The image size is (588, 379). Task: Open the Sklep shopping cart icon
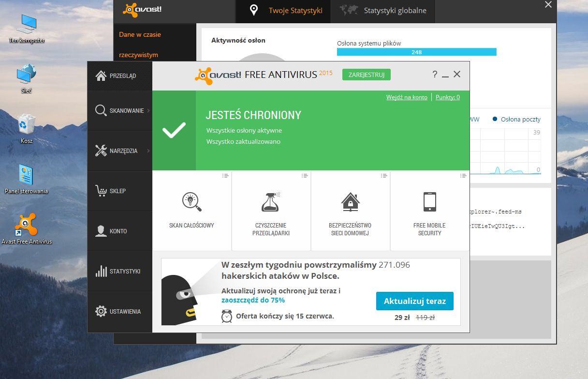(x=101, y=191)
